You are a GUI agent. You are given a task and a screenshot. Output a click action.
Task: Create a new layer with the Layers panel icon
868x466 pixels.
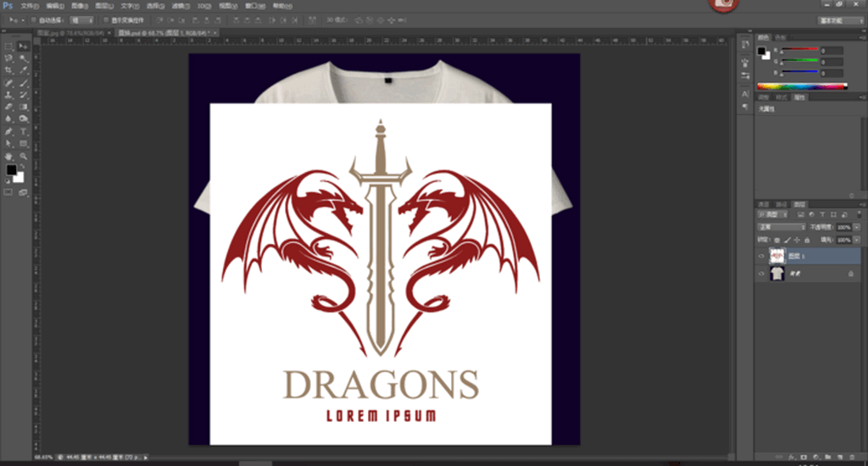point(840,458)
